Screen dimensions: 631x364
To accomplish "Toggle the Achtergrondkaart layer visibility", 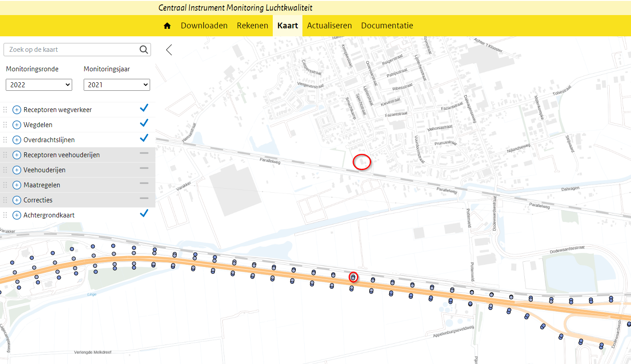I will 144,214.
